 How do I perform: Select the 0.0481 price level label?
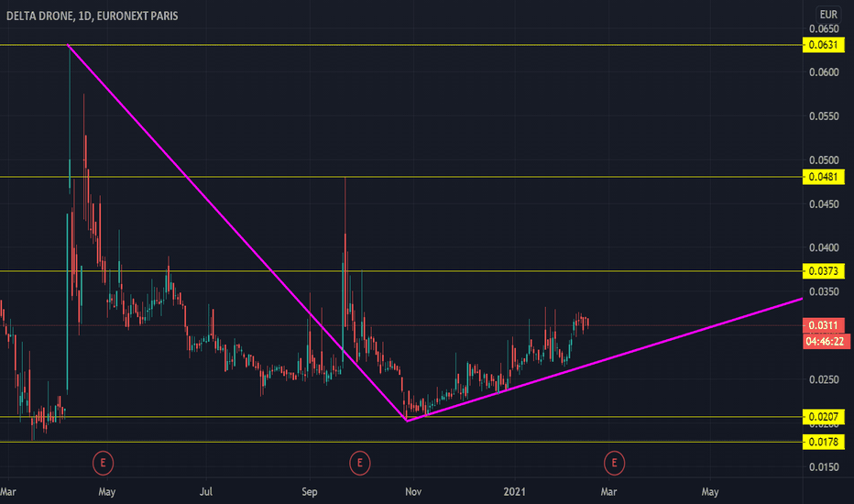[x=824, y=177]
